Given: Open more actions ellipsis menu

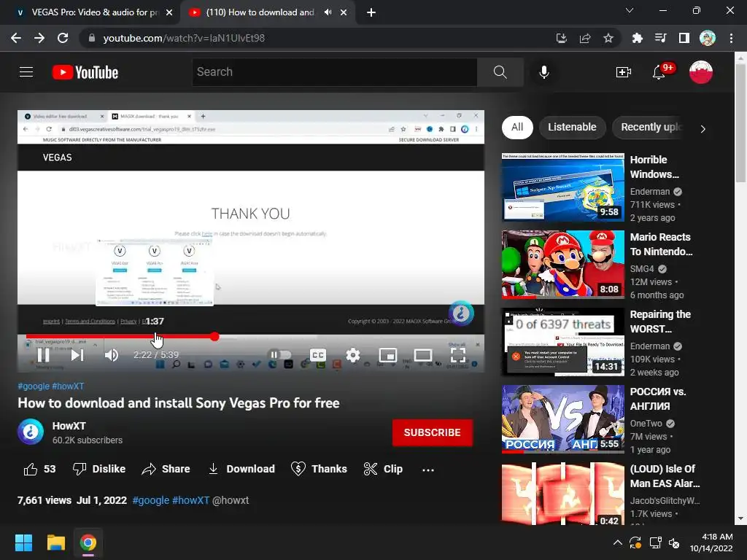Looking at the screenshot, I should [427, 470].
